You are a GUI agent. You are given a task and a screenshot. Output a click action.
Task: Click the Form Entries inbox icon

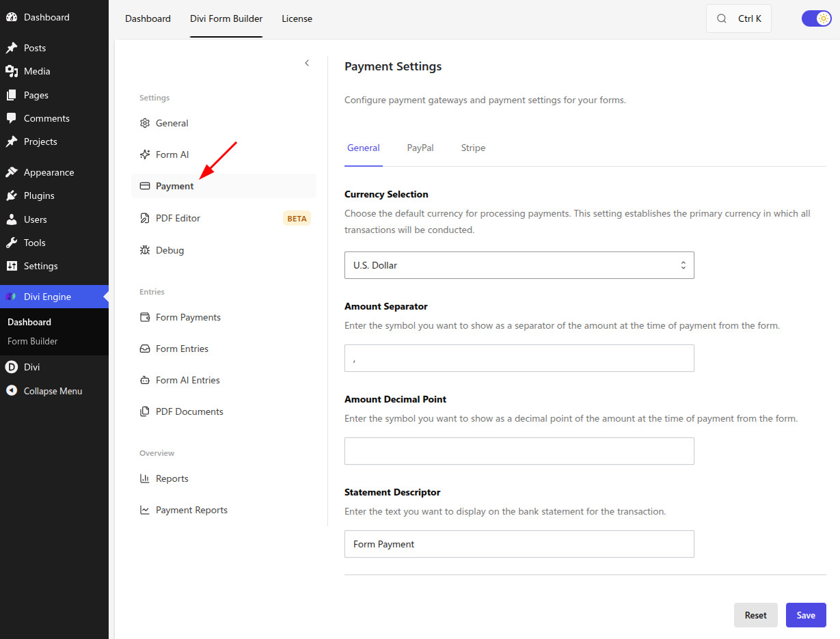[145, 349]
